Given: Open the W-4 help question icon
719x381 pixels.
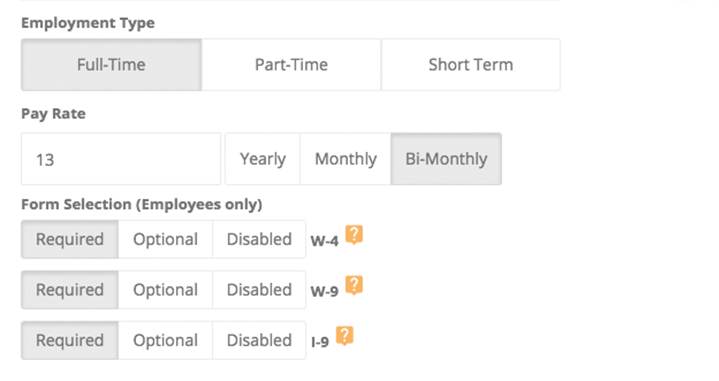Looking at the screenshot, I should pos(354,235).
